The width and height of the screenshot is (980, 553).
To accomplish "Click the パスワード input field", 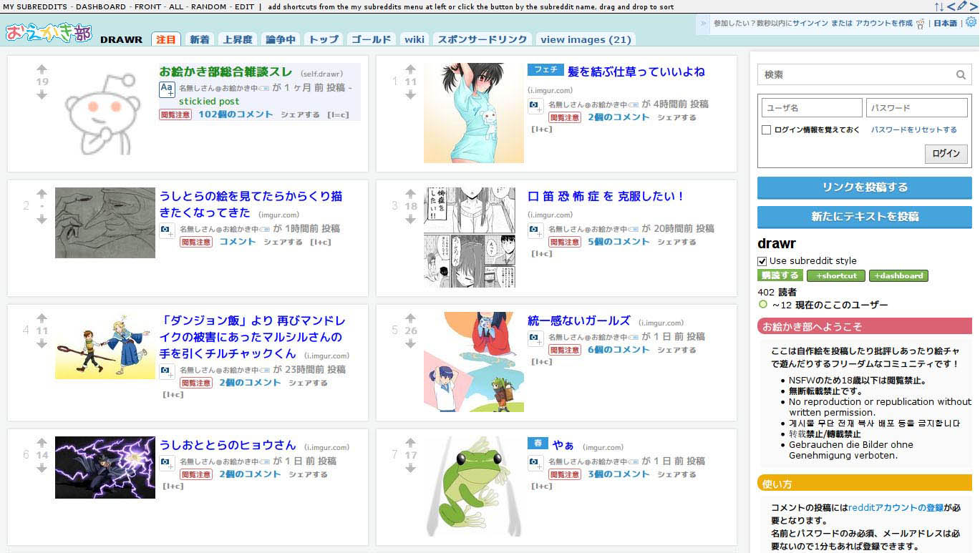I will click(916, 108).
